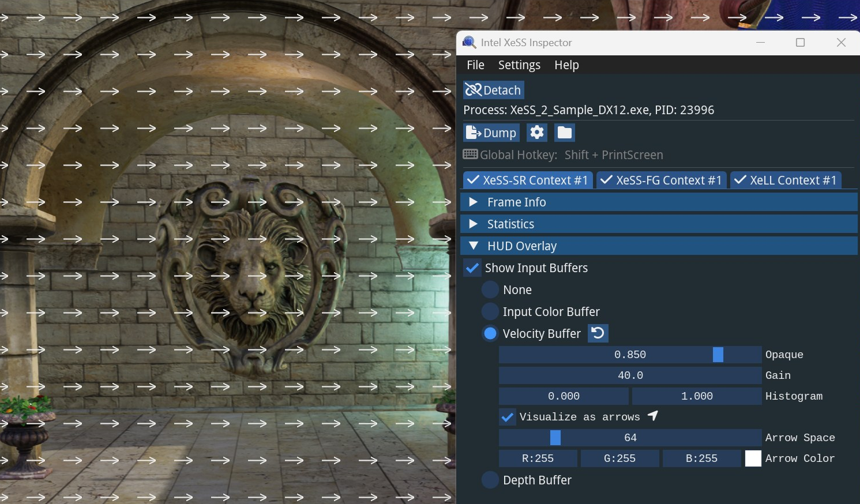
Task: Click the Detach button
Action: pos(494,90)
